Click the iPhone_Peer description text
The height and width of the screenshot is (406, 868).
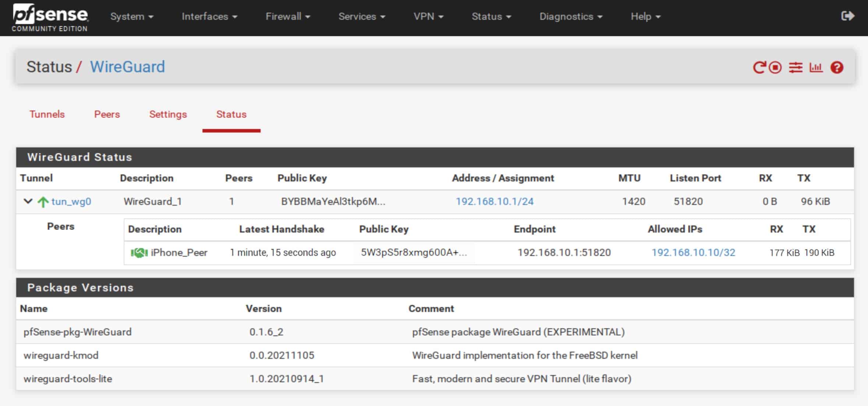(179, 252)
